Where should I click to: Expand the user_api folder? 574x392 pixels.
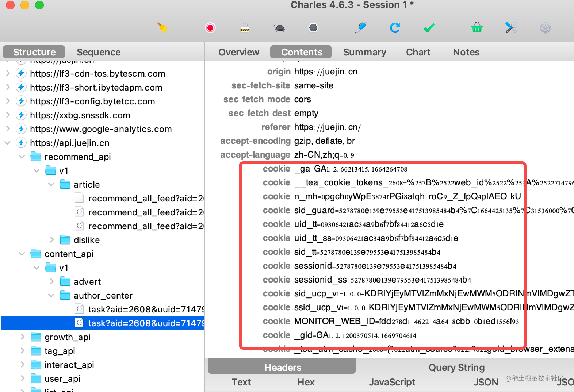tap(23, 378)
